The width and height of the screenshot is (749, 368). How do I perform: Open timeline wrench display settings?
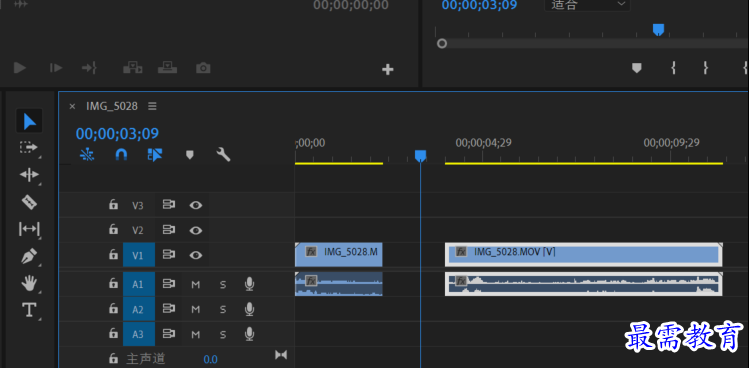pyautogui.click(x=223, y=154)
